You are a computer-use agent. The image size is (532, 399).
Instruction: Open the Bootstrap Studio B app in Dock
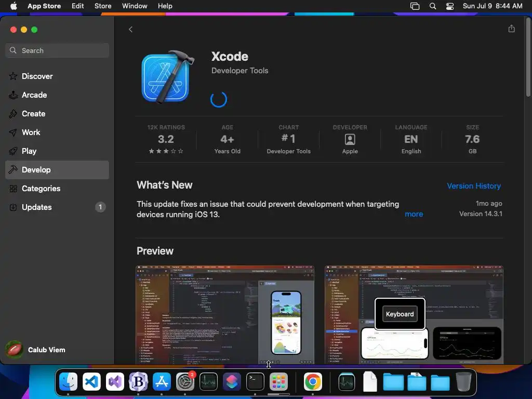[x=138, y=381]
